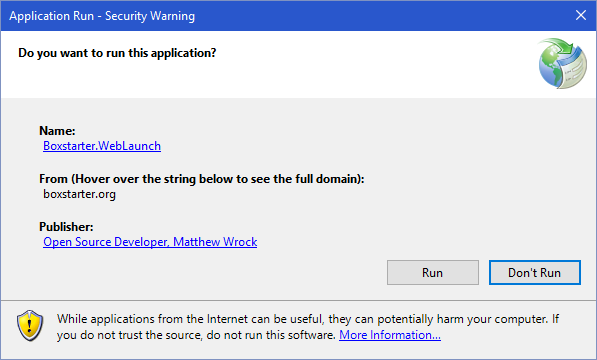Click the exclamation mark inside the shield
Image resolution: width=597 pixels, height=360 pixels.
[30, 324]
